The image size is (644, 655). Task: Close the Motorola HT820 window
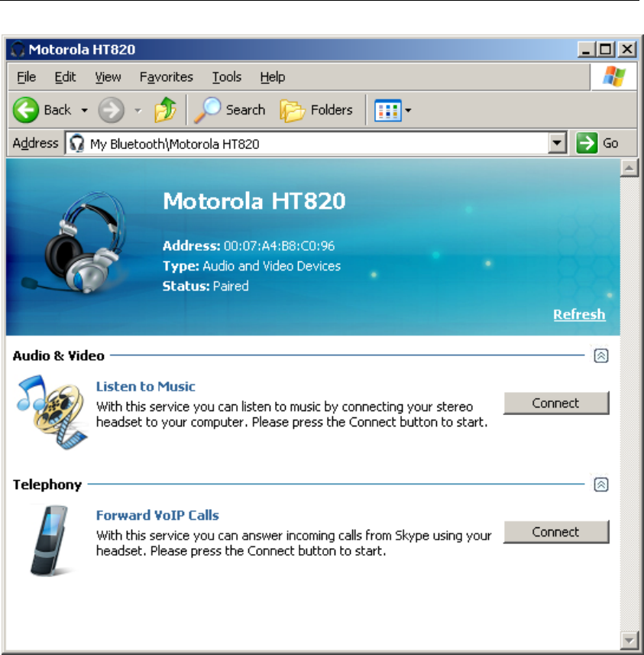click(627, 49)
